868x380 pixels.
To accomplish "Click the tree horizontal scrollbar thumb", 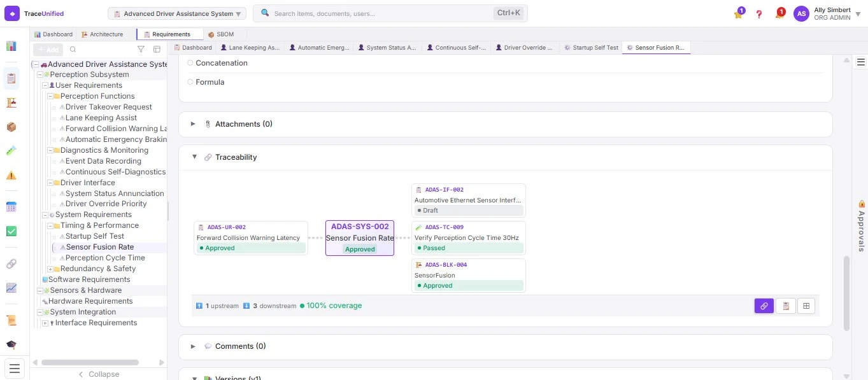I will pos(90,363).
